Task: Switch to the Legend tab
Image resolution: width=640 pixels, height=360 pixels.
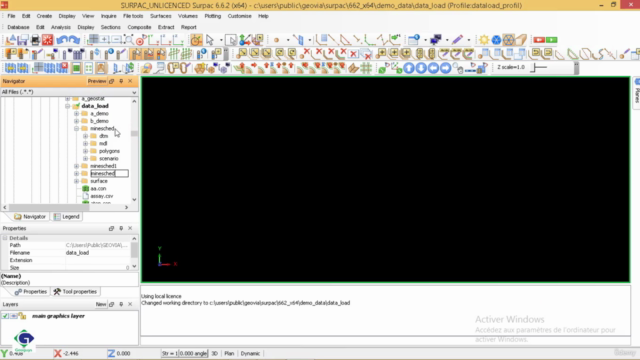Action: pos(67,217)
